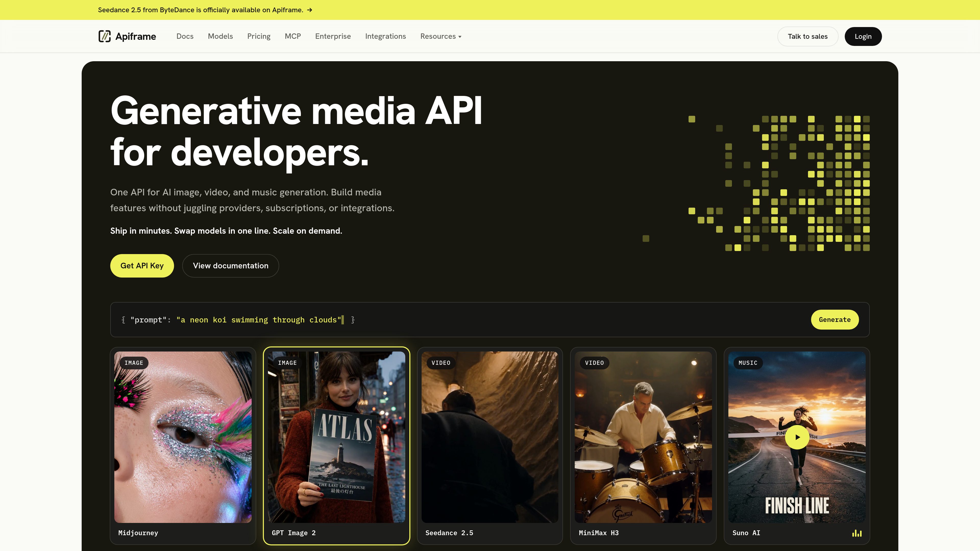
Task: Navigate to Integrations
Action: (x=385, y=36)
